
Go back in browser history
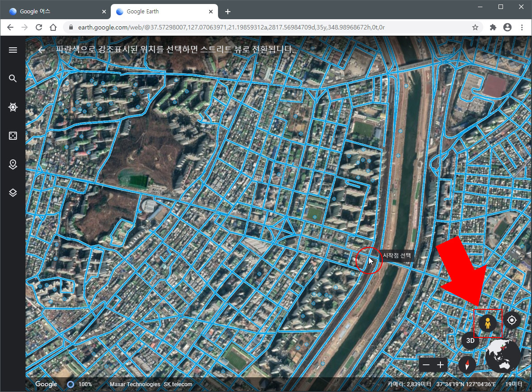pyautogui.click(x=10, y=27)
